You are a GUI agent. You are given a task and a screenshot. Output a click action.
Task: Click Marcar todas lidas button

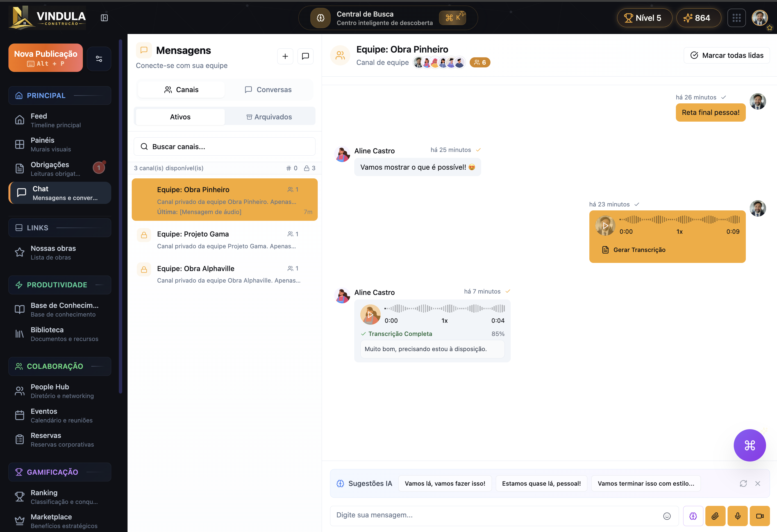(726, 55)
